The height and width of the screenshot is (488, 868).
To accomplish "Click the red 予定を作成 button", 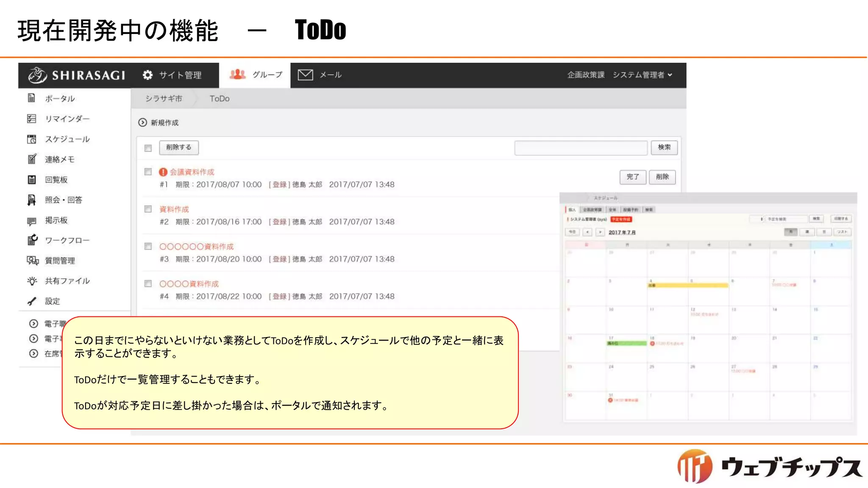I will coord(621,219).
